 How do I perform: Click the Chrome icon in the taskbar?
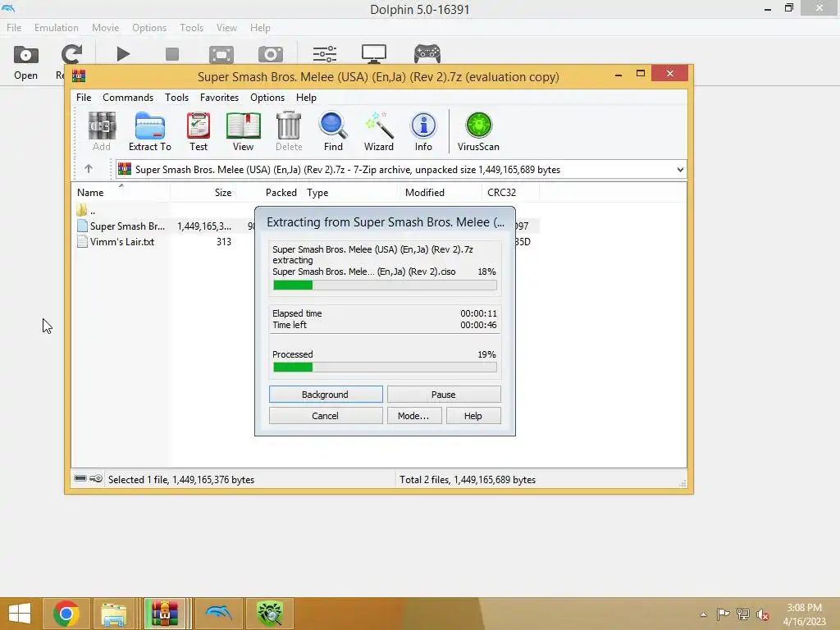[66, 614]
